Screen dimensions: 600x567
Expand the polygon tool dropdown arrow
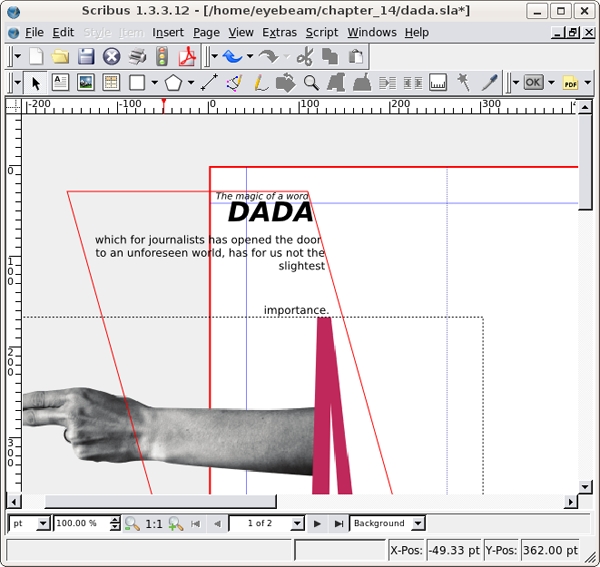pos(191,83)
